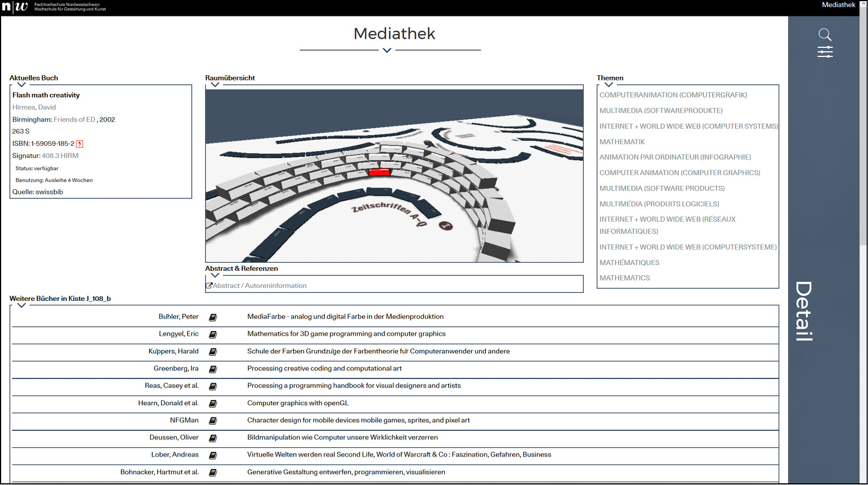Click the red highlighted box in room view
This screenshot has width=868, height=485.
click(379, 172)
